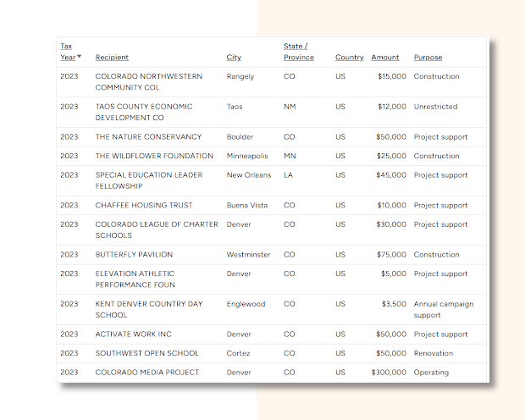Click the Unrestricted purpose cell

[x=435, y=107]
